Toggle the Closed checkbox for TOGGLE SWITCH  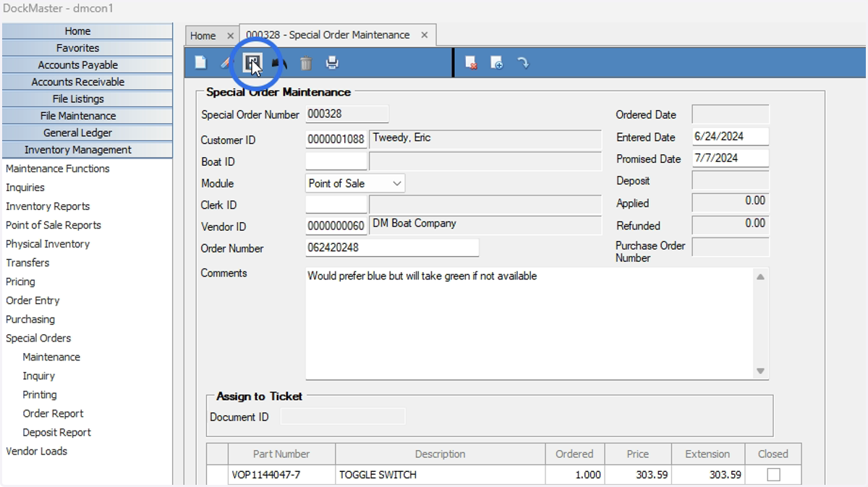773,475
